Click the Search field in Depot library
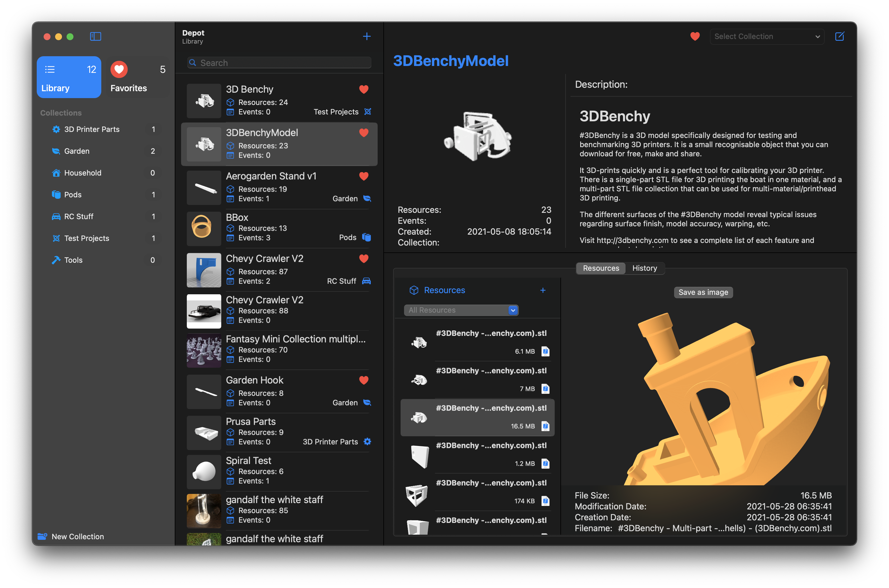 pyautogui.click(x=279, y=63)
